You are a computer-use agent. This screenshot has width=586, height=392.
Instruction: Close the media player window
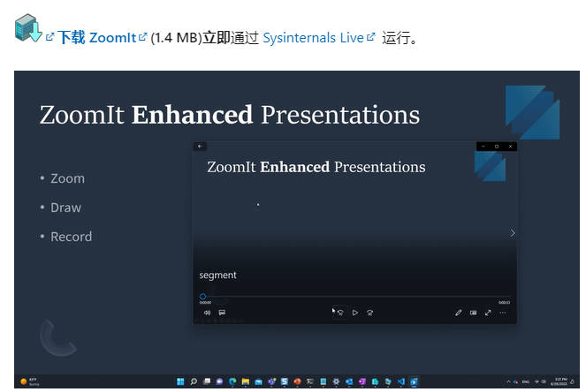(x=510, y=147)
